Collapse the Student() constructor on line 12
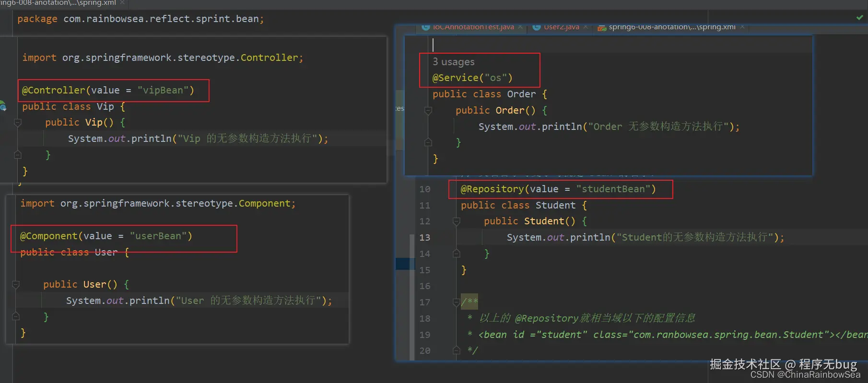The image size is (868, 383). (x=456, y=221)
